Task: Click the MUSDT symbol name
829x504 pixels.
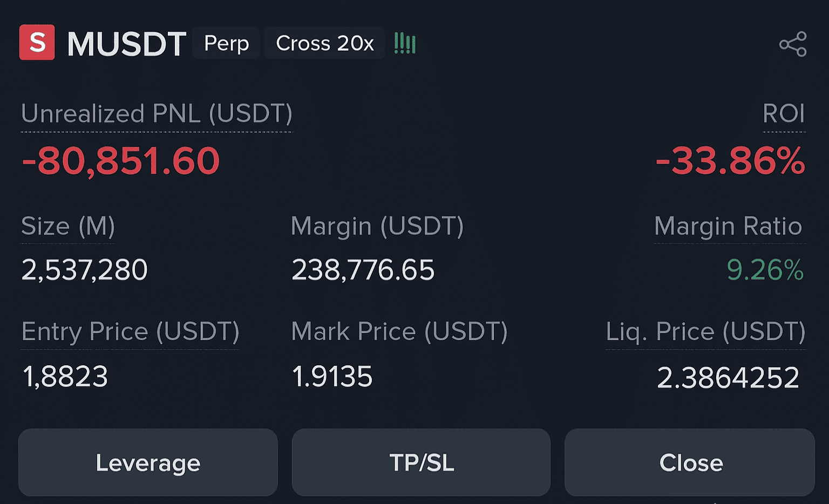Action: coord(127,44)
